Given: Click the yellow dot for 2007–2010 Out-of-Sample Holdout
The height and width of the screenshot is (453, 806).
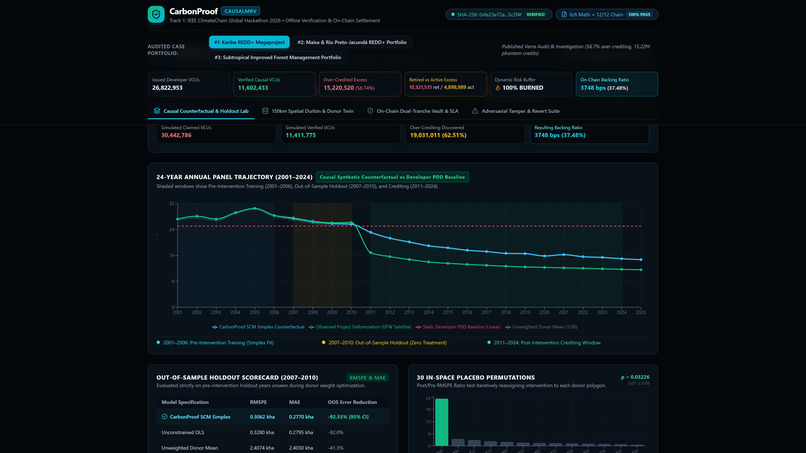Looking at the screenshot, I should 323,342.
